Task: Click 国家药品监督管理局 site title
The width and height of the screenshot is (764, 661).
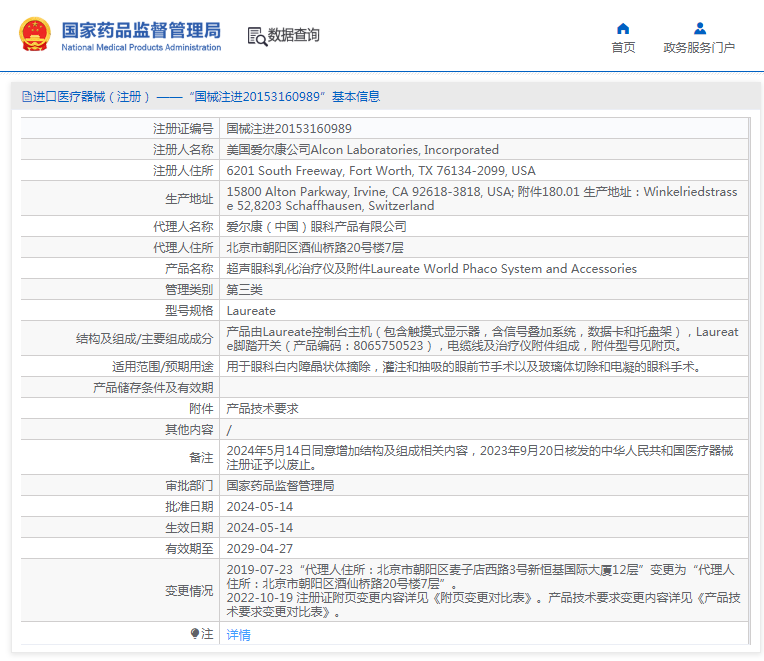Action: (141, 30)
